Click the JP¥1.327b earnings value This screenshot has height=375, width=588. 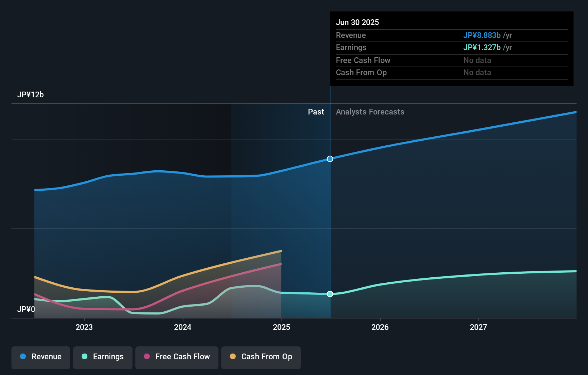coord(482,48)
